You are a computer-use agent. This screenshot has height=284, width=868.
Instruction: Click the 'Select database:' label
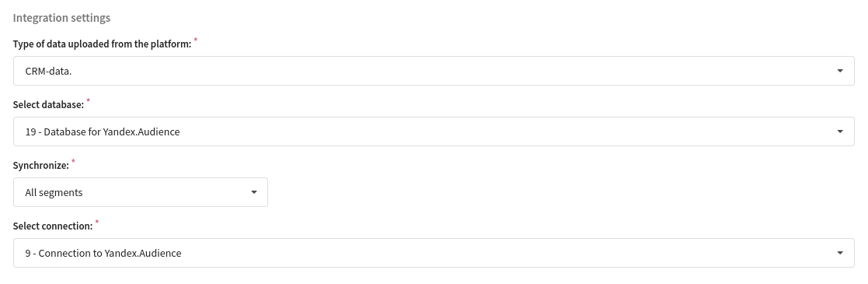[x=48, y=105]
